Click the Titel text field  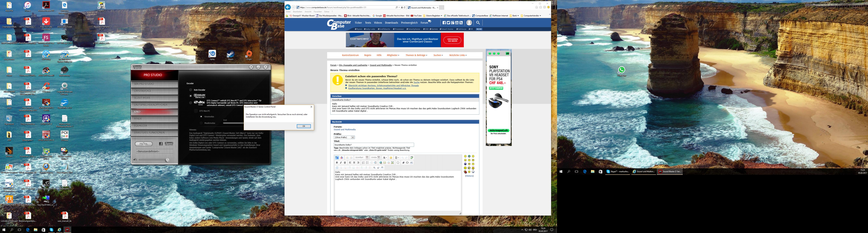pyautogui.click(x=373, y=145)
